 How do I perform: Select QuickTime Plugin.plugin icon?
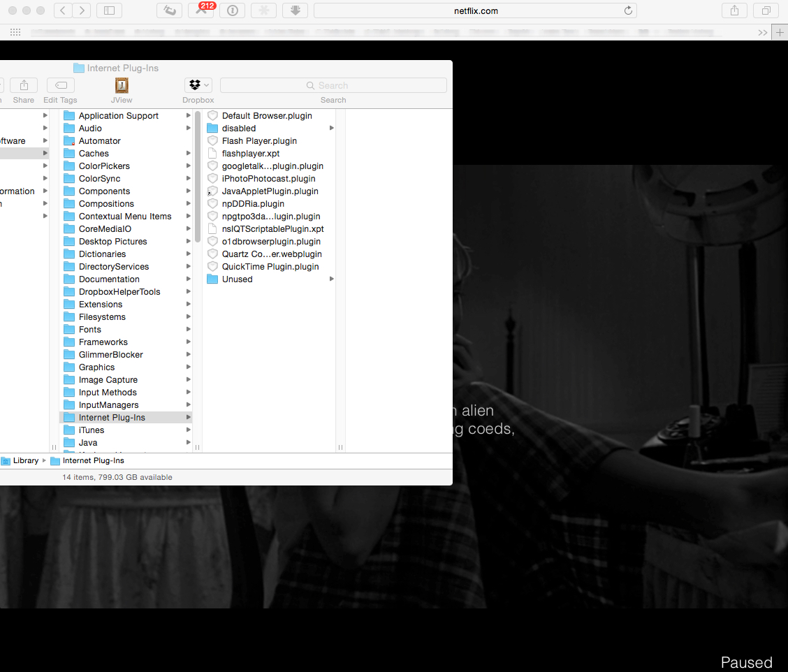(212, 266)
